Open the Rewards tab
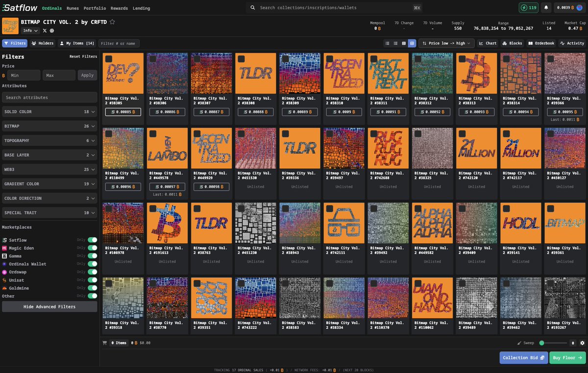Image resolution: width=588 pixels, height=373 pixels. tap(119, 8)
